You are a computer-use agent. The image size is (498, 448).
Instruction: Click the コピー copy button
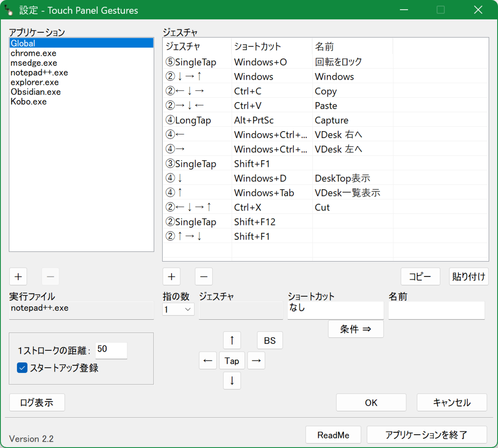click(420, 276)
